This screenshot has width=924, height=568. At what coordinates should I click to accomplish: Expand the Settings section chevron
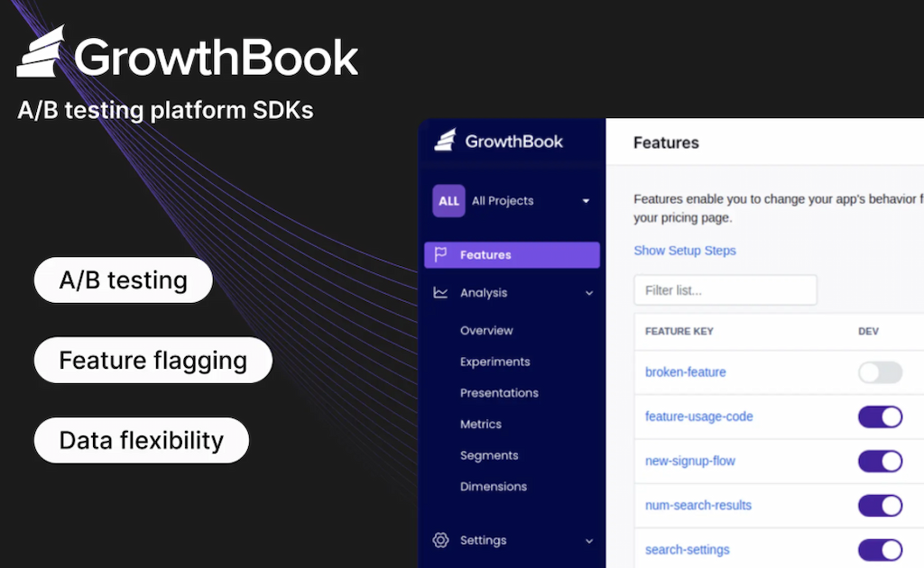pos(589,541)
